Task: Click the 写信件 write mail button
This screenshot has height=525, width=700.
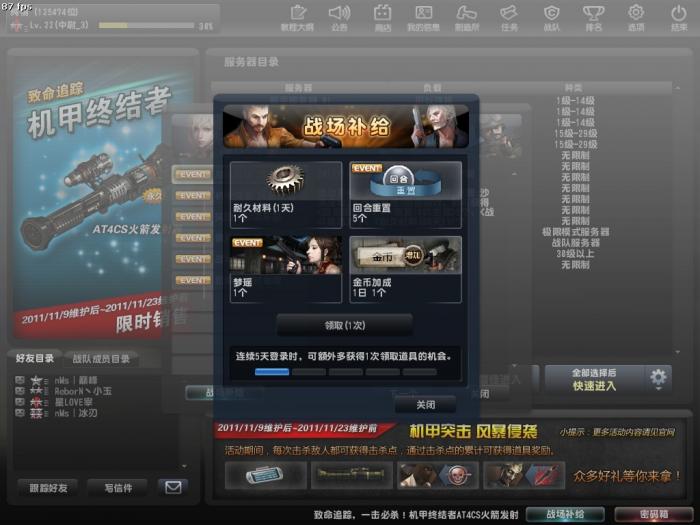Action: coord(118,488)
